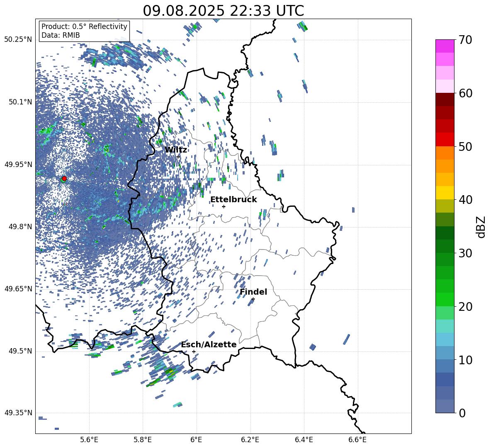
Task: Click the 6.2°E longitude tick label
Action: 250,440
